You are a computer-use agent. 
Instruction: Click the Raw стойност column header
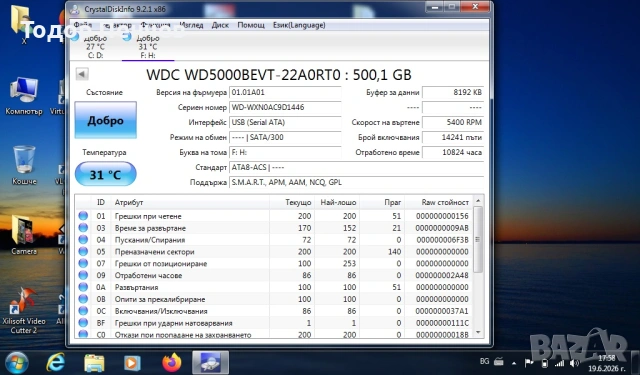(439, 202)
